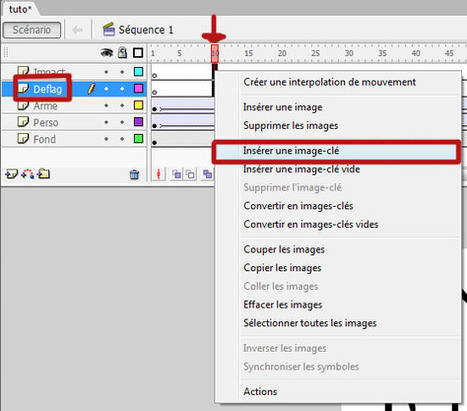Click the playhead at frame 10

point(215,53)
